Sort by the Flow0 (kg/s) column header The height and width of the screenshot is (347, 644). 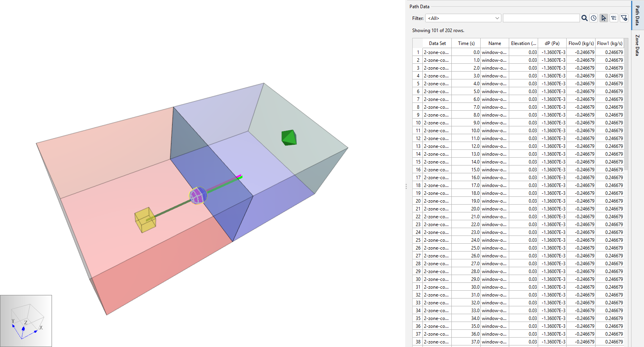[581, 43]
